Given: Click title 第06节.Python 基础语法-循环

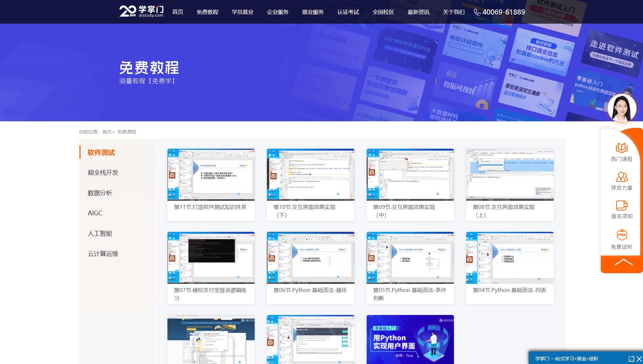Looking at the screenshot, I should click(x=310, y=290).
